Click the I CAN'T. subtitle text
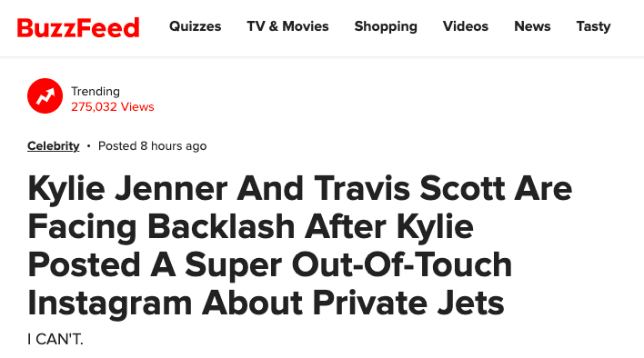This screenshot has height=358, width=644. 55,340
